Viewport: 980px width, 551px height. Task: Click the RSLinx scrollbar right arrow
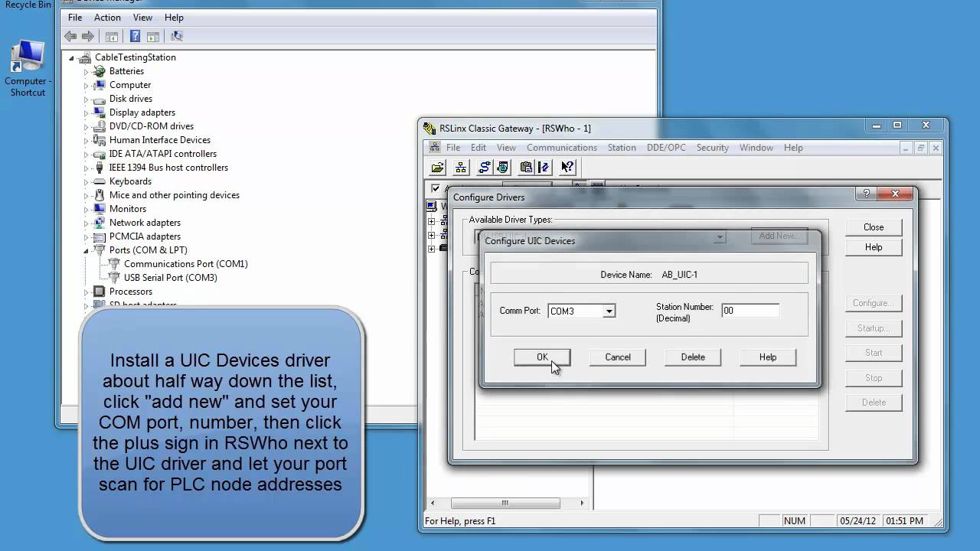[x=582, y=503]
